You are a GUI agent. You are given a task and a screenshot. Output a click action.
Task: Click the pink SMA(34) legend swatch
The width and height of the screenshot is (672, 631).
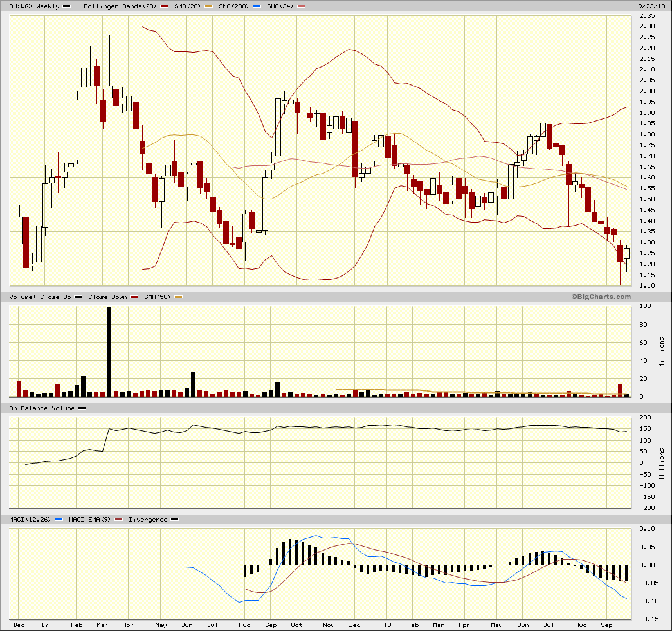(302, 6)
